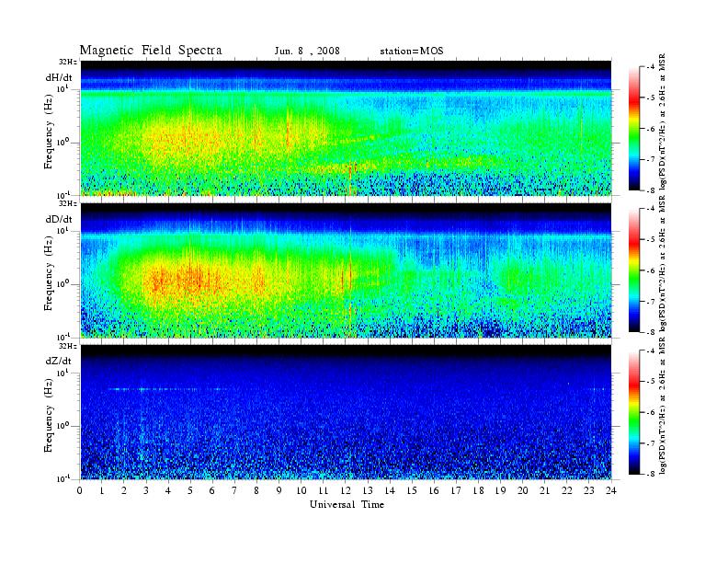Click the "32Hz" tick above dZ/dt label
728x563 pixels.
point(67,346)
